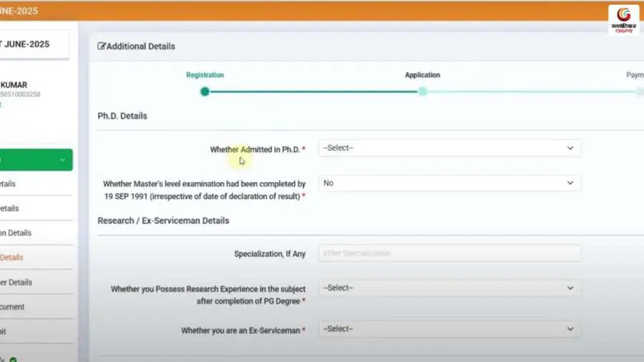Click the 'Specialization, If Any' label
The height and width of the screenshot is (362, 644).
point(270,254)
